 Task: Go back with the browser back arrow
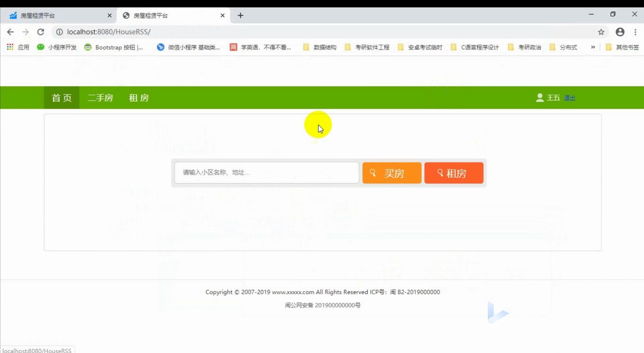10,32
